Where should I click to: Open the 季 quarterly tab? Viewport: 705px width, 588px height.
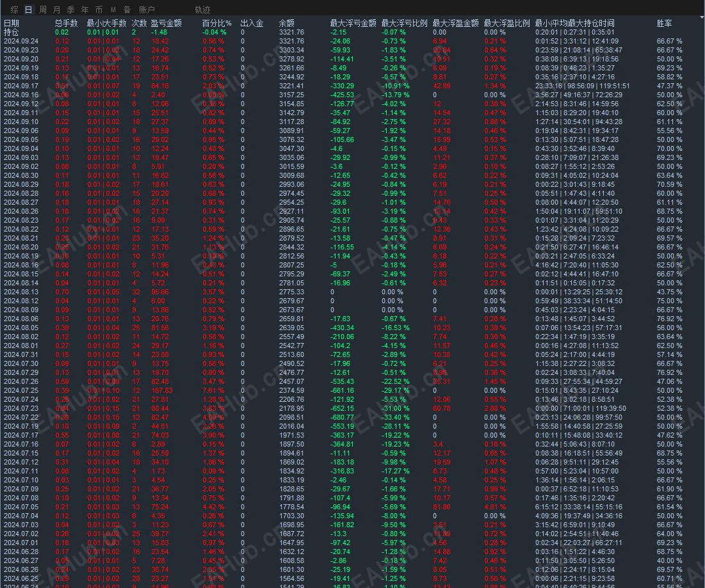pos(70,10)
